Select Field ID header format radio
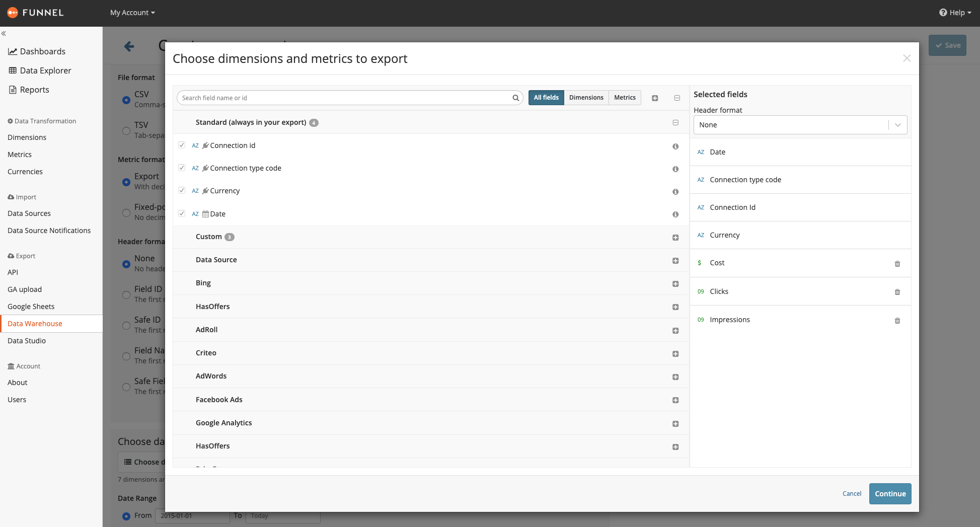The height and width of the screenshot is (527, 980). click(126, 294)
